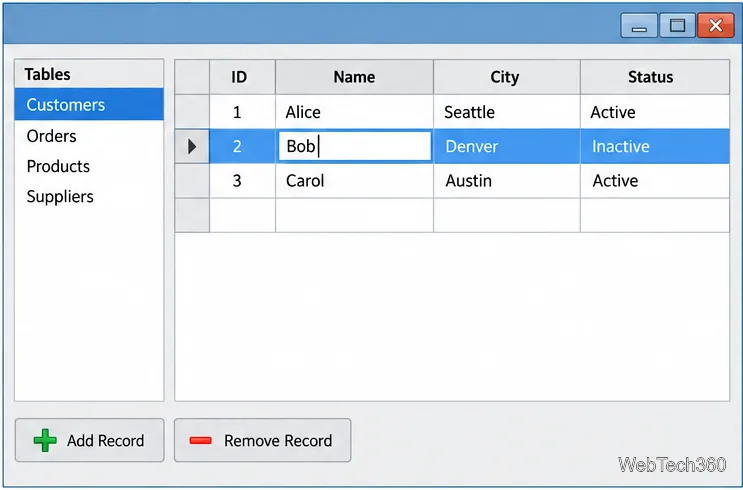Select the Denver city cell

(507, 146)
